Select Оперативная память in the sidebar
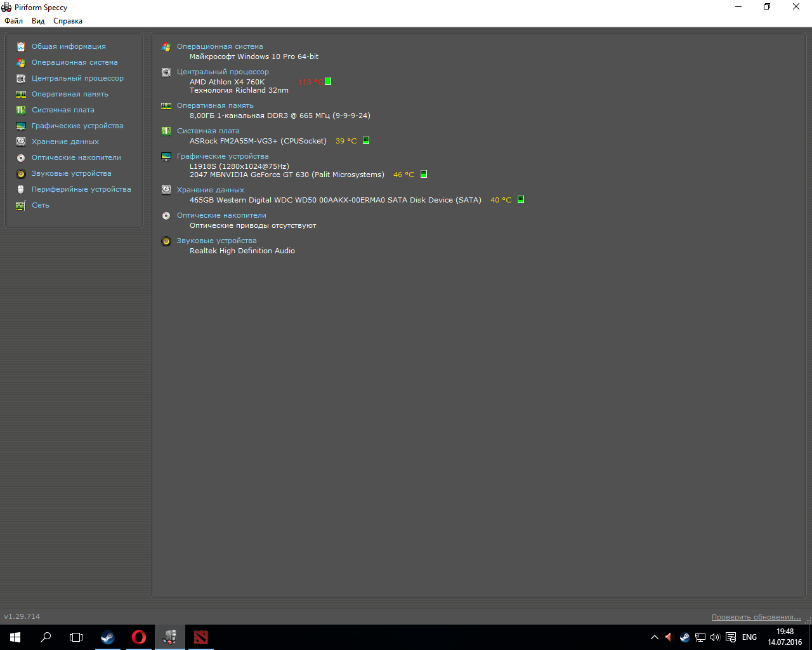The width and height of the screenshot is (812, 650). (70, 94)
